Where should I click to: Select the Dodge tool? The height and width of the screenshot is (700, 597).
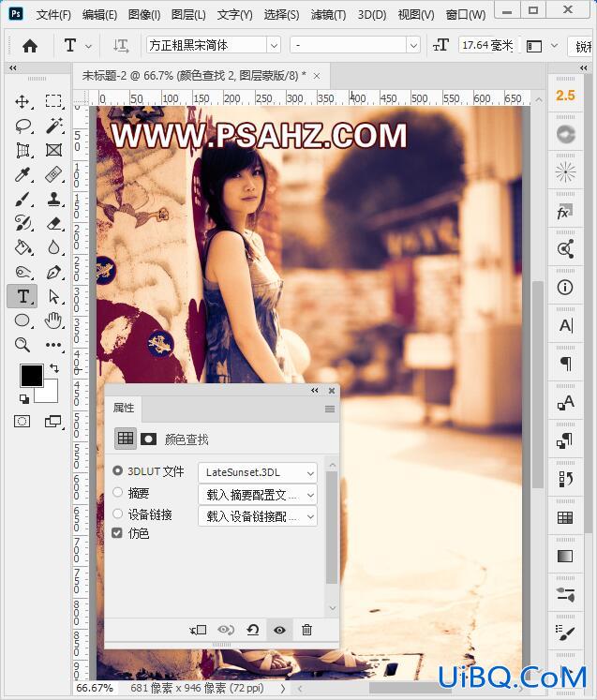tap(23, 272)
